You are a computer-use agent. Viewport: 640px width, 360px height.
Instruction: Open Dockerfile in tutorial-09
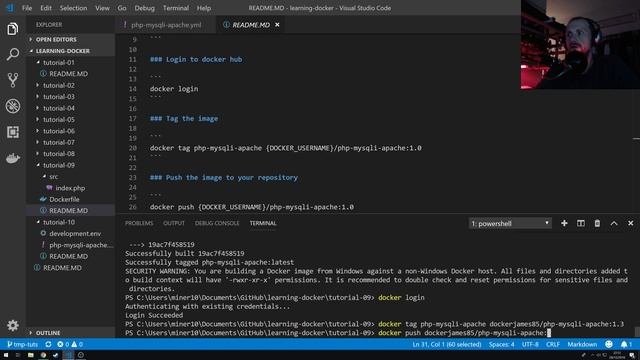pyautogui.click(x=64, y=200)
